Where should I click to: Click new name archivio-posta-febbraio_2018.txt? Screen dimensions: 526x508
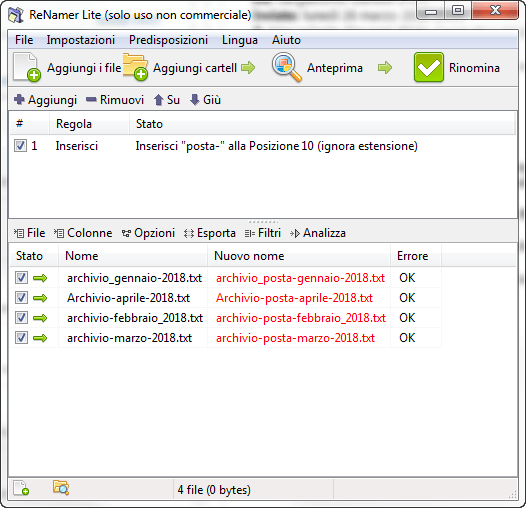(301, 318)
